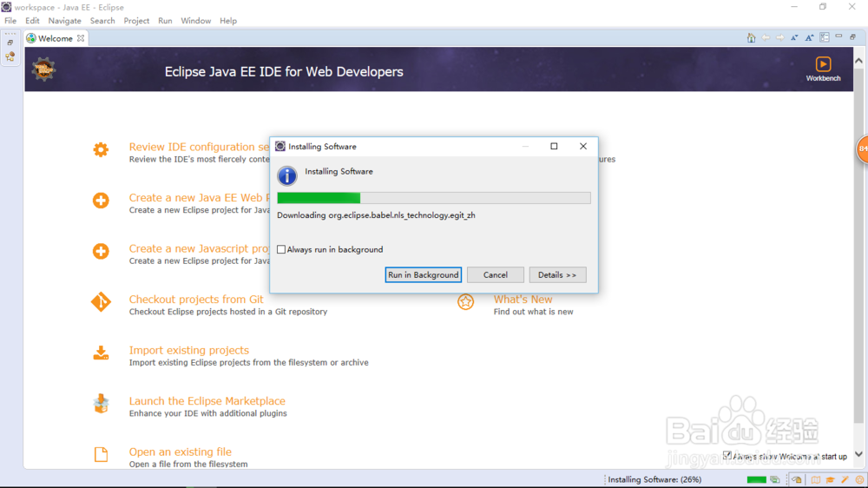Close the Welcome tab

click(81, 38)
